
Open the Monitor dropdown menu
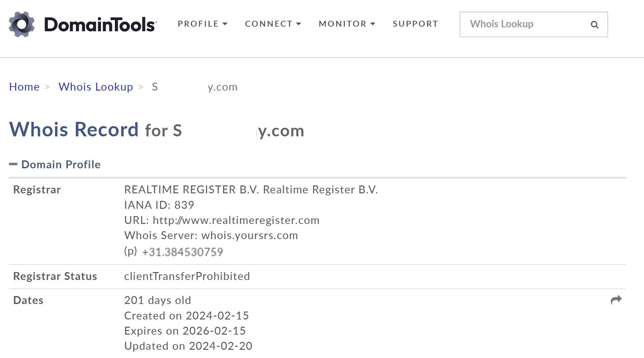[347, 24]
